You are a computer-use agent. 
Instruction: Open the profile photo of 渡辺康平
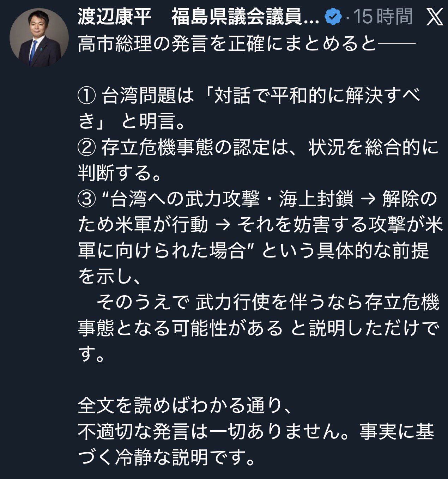(x=39, y=37)
